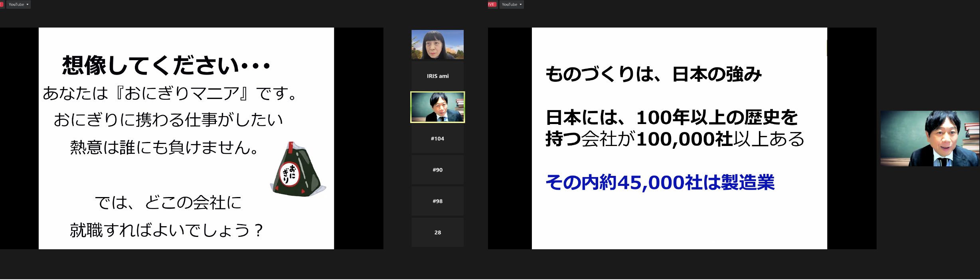Click the line 熱意は誰にも負けません。

click(x=164, y=148)
